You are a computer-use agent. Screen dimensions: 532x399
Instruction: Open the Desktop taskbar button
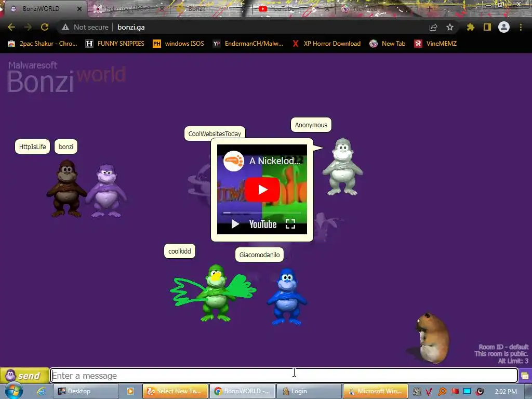(86, 391)
